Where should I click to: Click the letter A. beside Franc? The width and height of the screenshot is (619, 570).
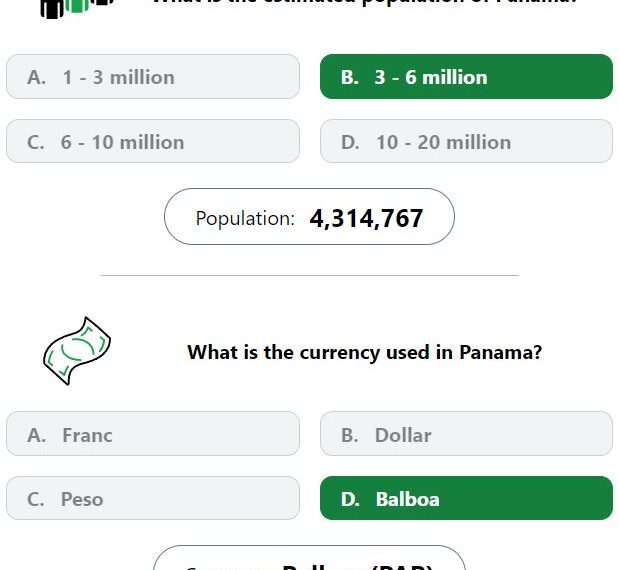point(36,435)
